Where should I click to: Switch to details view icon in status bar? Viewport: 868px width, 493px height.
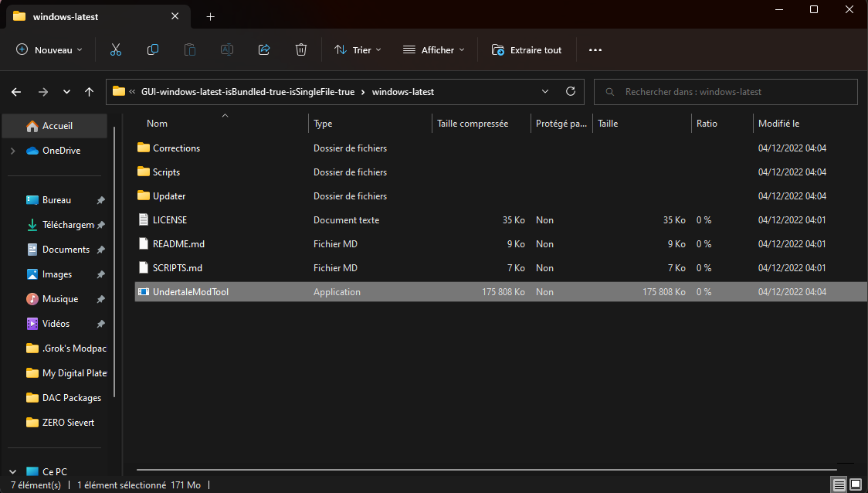click(839, 485)
